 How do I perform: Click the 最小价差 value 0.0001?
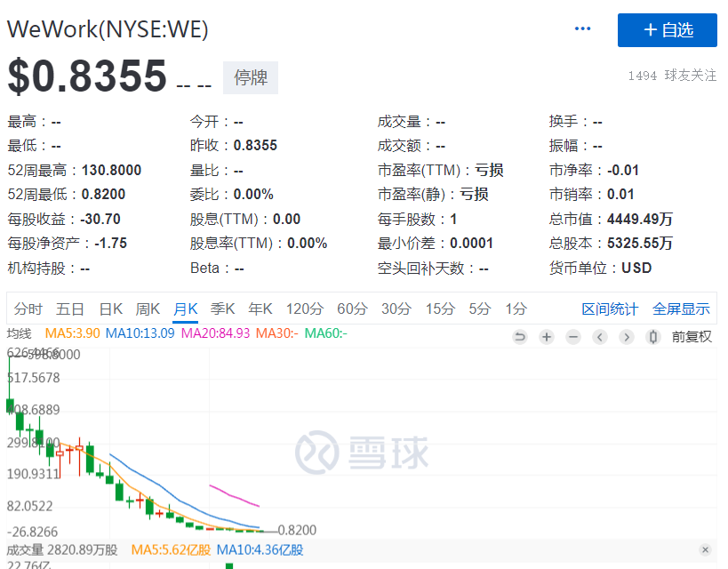pyautogui.click(x=471, y=243)
